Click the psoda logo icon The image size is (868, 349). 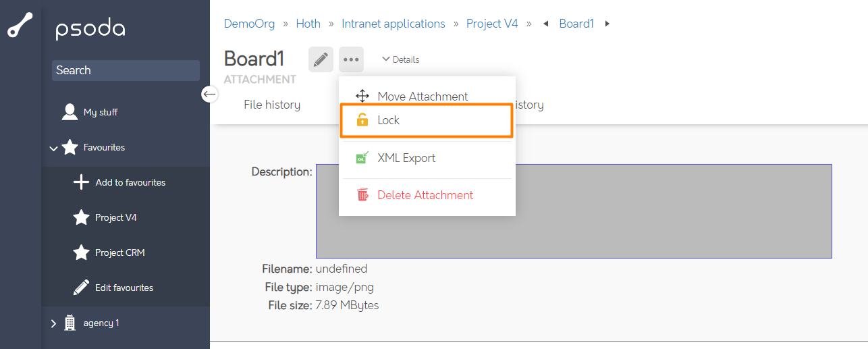(x=20, y=28)
